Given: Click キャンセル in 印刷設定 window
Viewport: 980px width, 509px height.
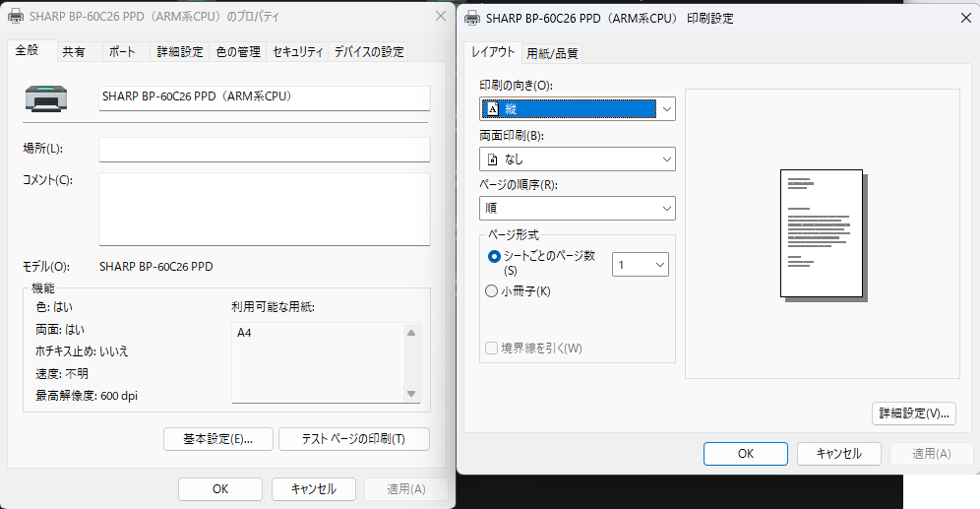Looking at the screenshot, I should coord(838,453).
